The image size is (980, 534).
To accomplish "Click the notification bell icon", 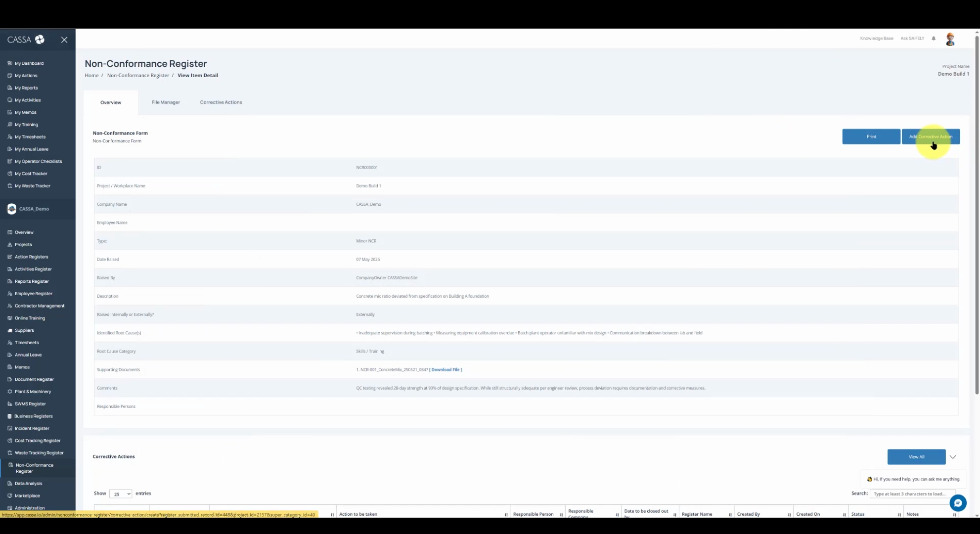I will [x=934, y=39].
